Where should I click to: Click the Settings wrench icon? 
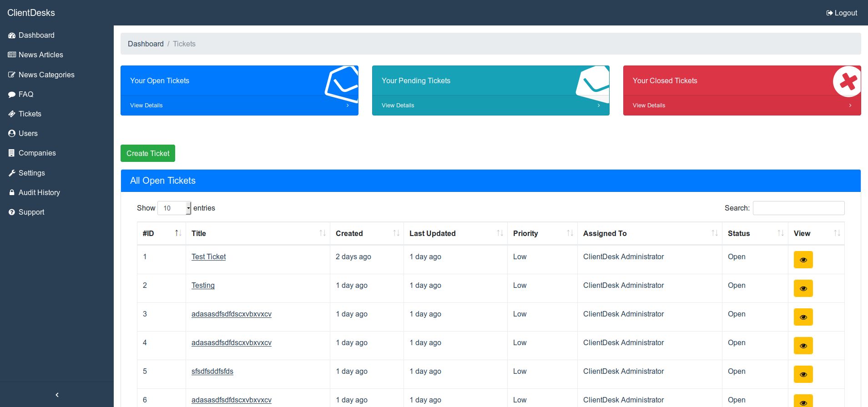tap(12, 173)
